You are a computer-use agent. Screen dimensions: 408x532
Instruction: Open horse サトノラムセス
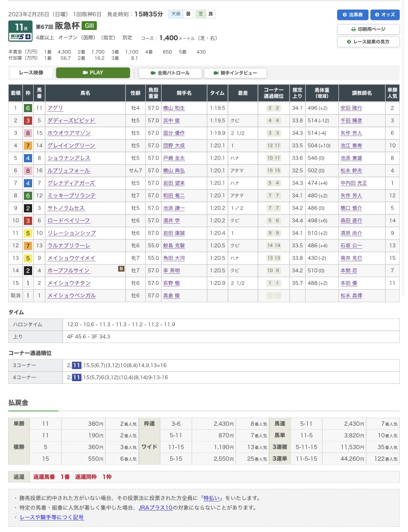(66, 208)
